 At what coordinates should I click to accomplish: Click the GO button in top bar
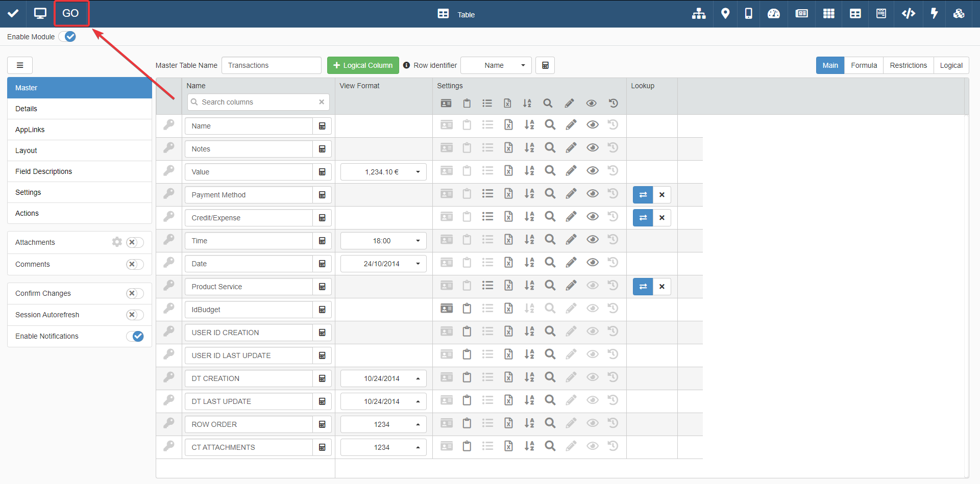[71, 13]
